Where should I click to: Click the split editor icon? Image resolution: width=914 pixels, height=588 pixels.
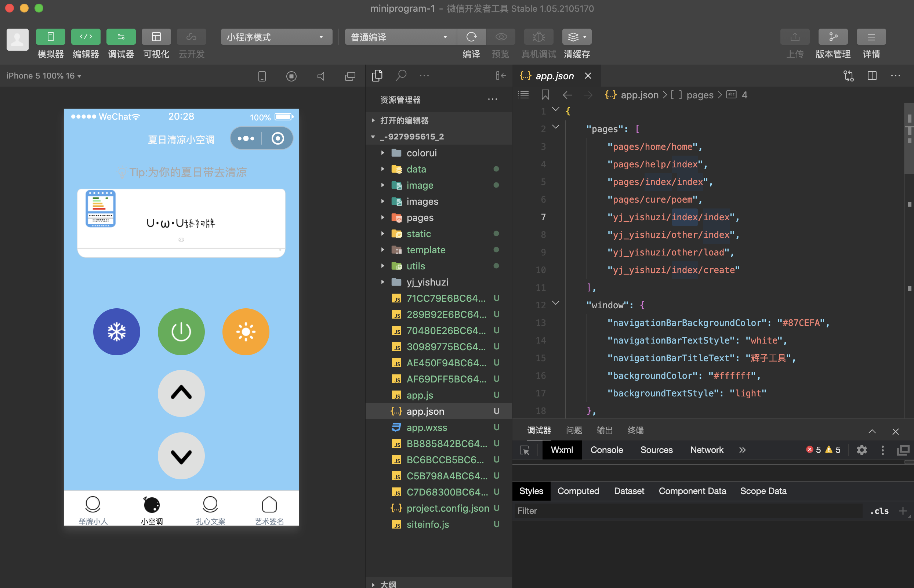click(872, 76)
